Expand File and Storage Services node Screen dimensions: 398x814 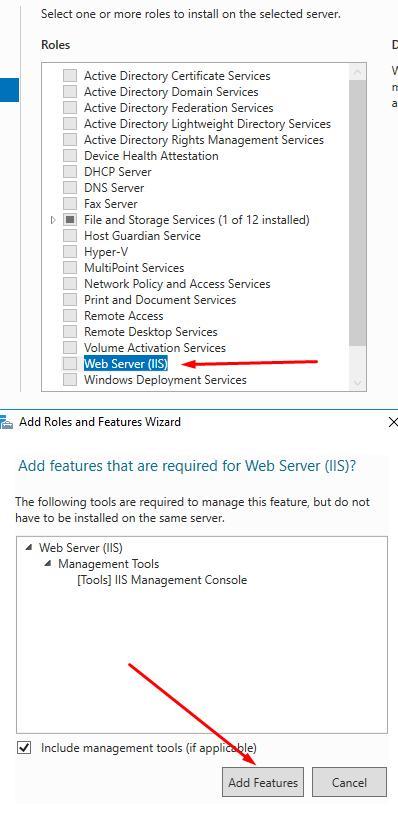tap(53, 220)
